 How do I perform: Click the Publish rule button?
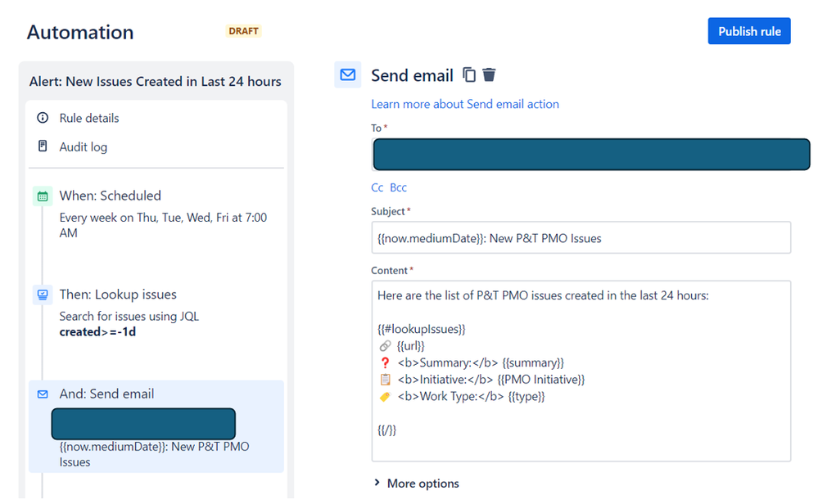point(749,31)
